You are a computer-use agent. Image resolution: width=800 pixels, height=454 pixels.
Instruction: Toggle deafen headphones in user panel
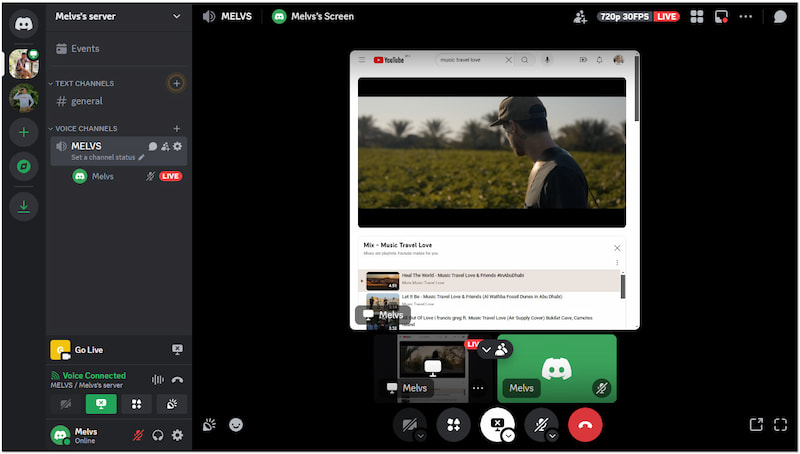pos(158,435)
